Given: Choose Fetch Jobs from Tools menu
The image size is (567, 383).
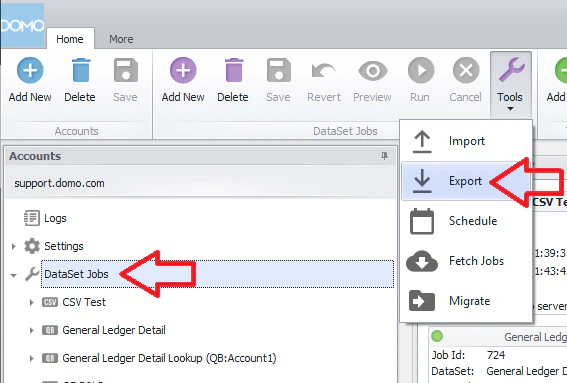Looking at the screenshot, I should click(x=466, y=261).
